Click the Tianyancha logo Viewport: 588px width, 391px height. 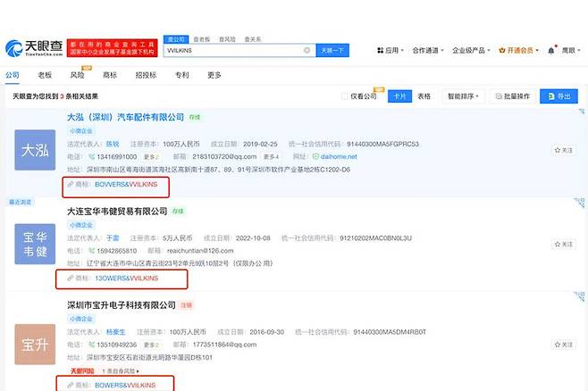(x=34, y=48)
